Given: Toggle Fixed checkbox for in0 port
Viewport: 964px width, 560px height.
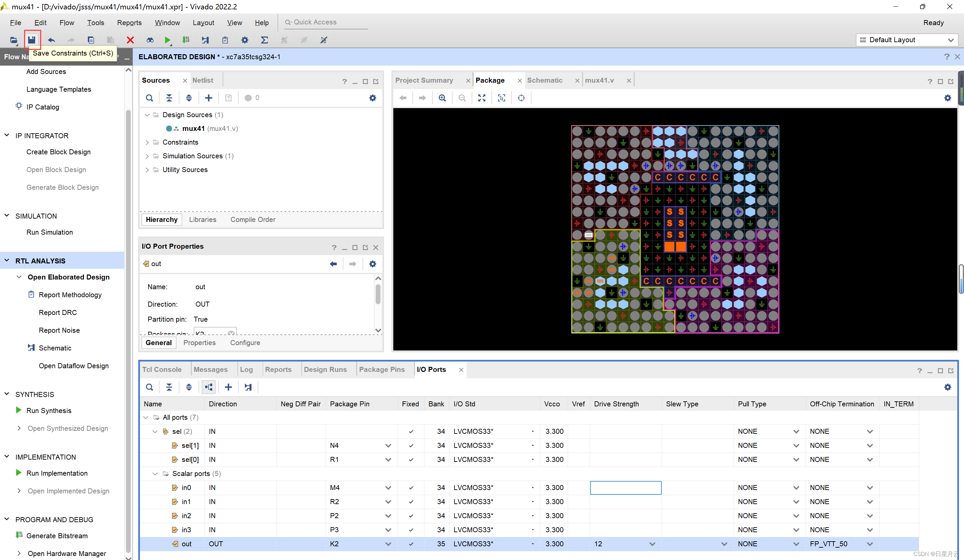Looking at the screenshot, I should (x=411, y=488).
